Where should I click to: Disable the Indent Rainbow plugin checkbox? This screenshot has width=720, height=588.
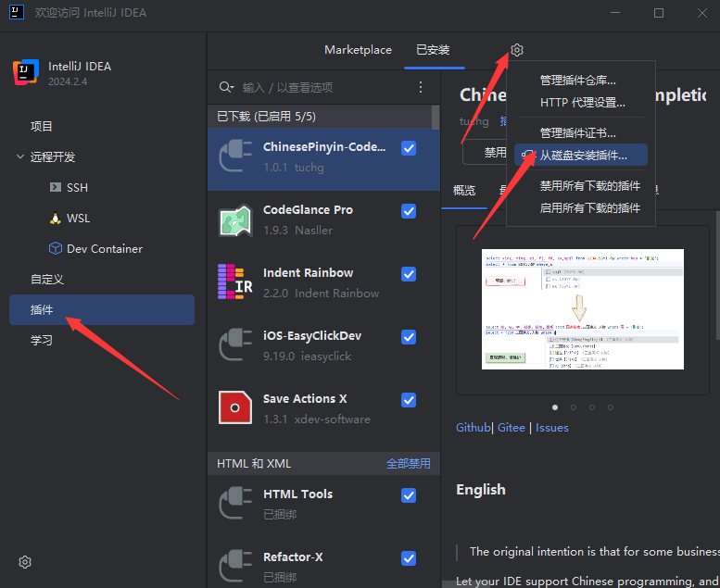(409, 274)
